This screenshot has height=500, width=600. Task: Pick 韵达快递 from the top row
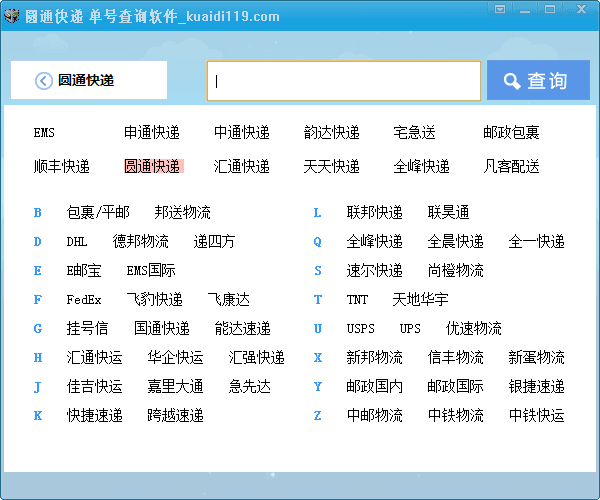click(331, 133)
